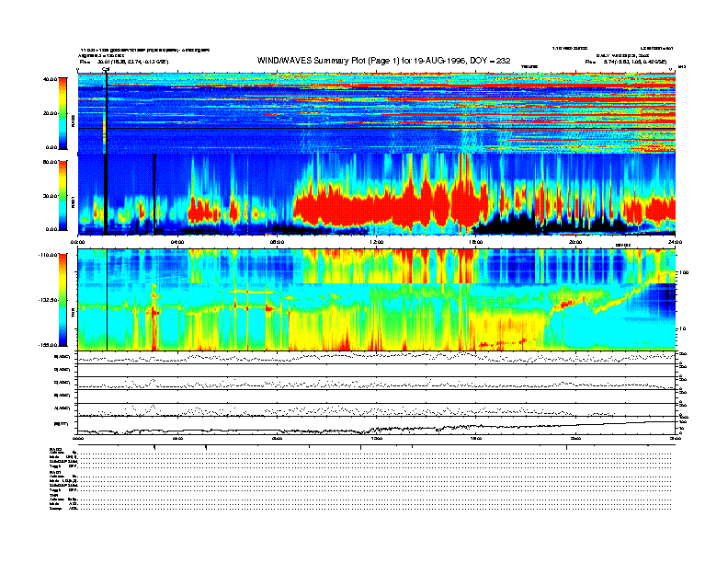Click the -110.00 label on TNR color scale

coord(48,255)
